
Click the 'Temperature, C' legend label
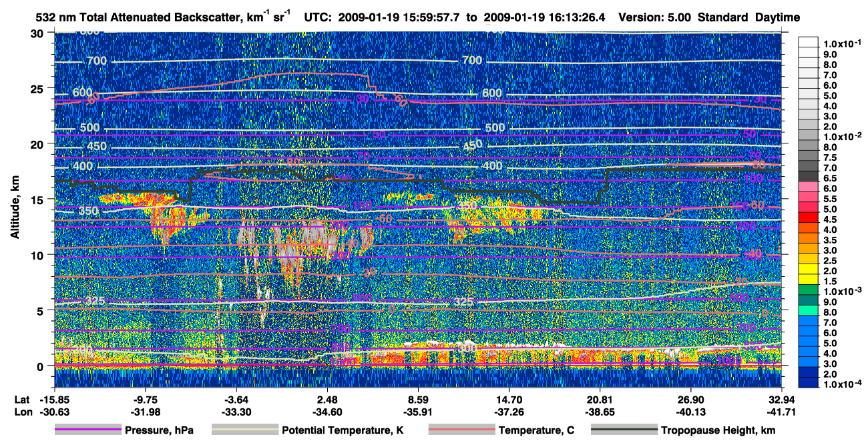[536, 430]
